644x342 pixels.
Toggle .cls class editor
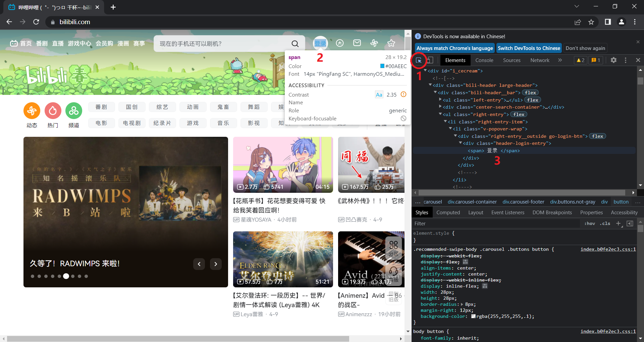click(x=605, y=223)
